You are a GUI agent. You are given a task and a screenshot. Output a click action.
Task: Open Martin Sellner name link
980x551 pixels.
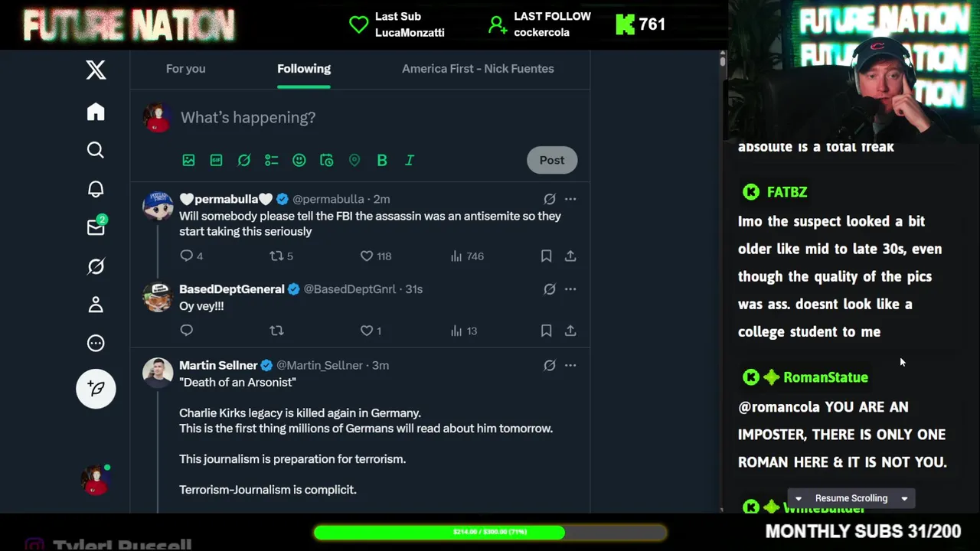[218, 366]
